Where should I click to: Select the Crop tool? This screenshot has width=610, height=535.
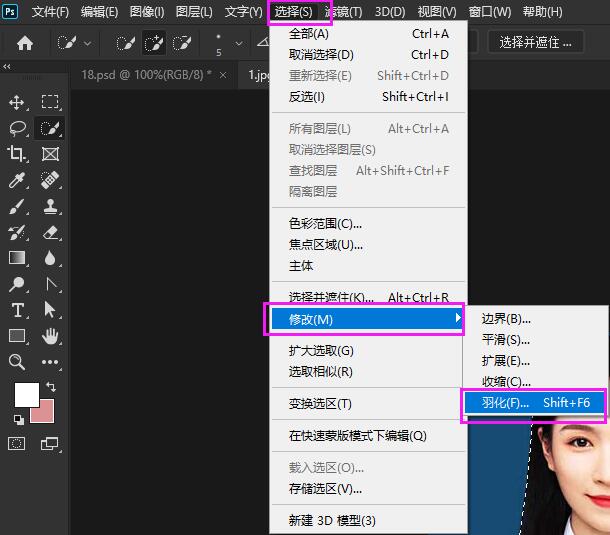(x=17, y=154)
